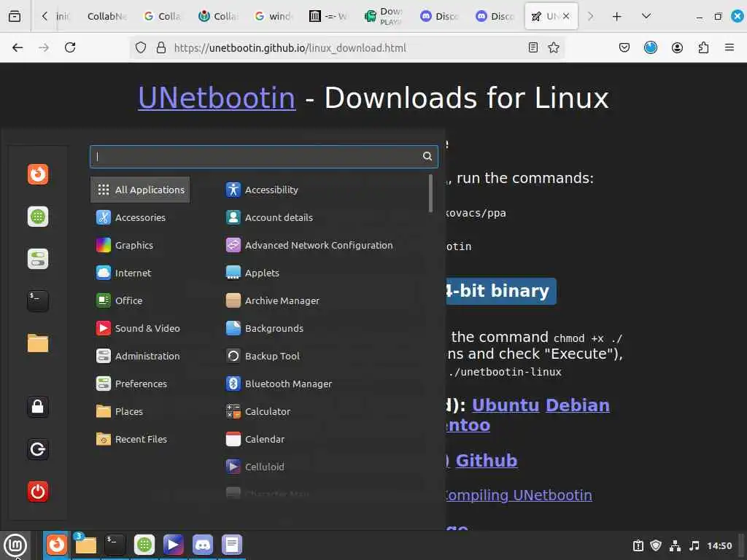
Task: Open the Preferences category
Action: pyautogui.click(x=140, y=384)
